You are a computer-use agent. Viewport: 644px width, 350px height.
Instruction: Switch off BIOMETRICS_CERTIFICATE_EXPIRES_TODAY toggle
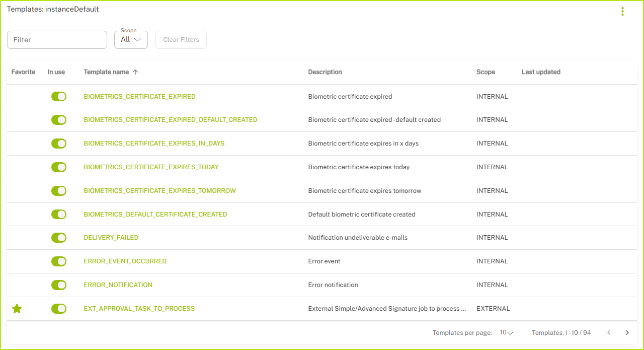[59, 167]
